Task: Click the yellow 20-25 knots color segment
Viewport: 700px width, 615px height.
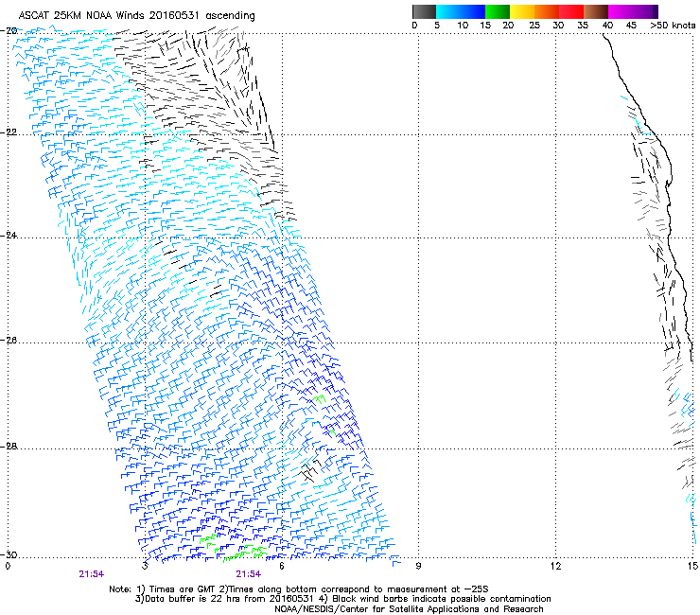Action: tap(522, 11)
